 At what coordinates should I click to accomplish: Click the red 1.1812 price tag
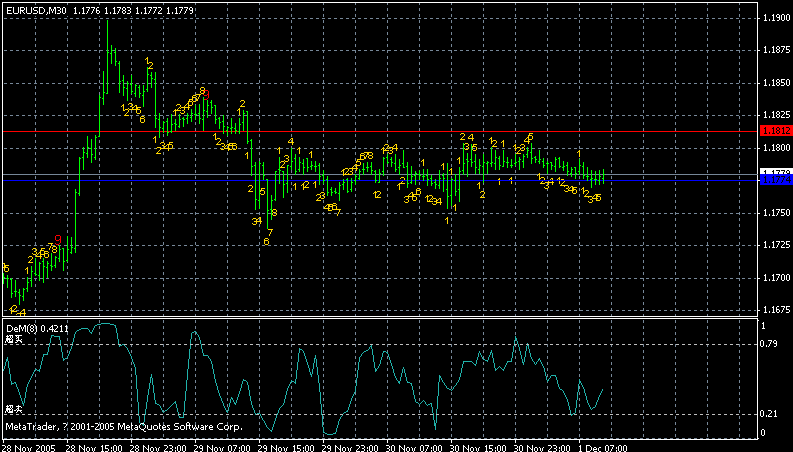point(774,130)
